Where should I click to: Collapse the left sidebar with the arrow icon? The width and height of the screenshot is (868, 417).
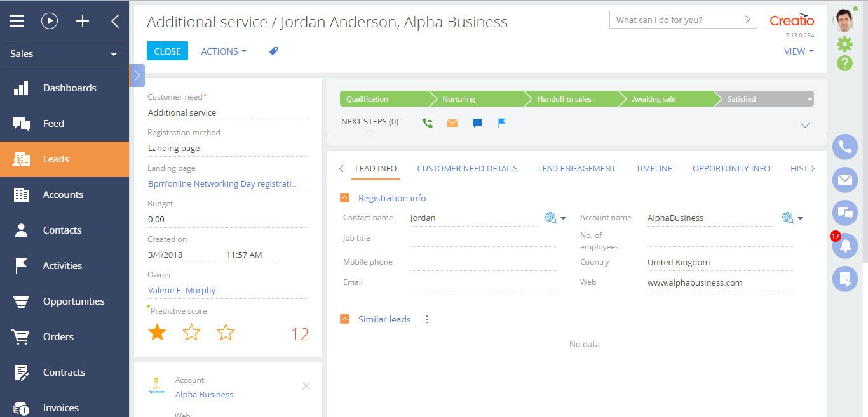pyautogui.click(x=115, y=21)
